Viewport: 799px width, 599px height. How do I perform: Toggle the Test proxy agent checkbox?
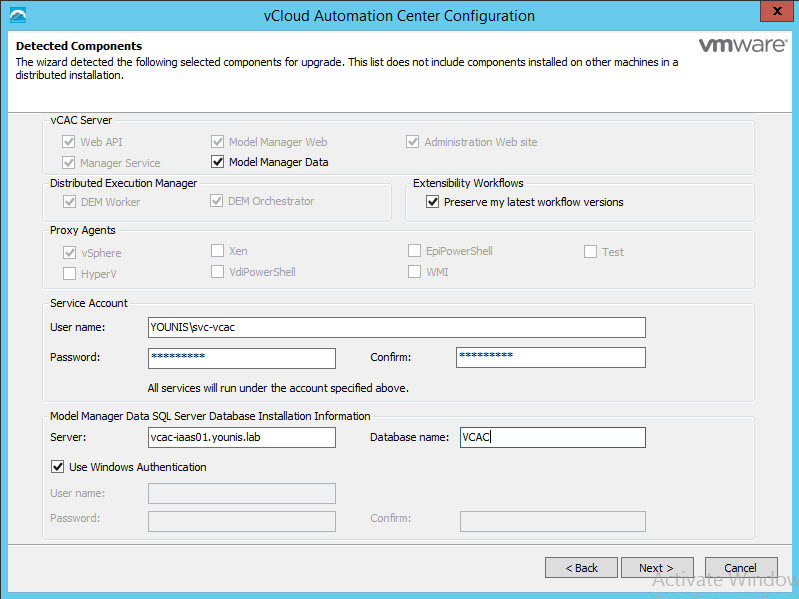(x=591, y=252)
